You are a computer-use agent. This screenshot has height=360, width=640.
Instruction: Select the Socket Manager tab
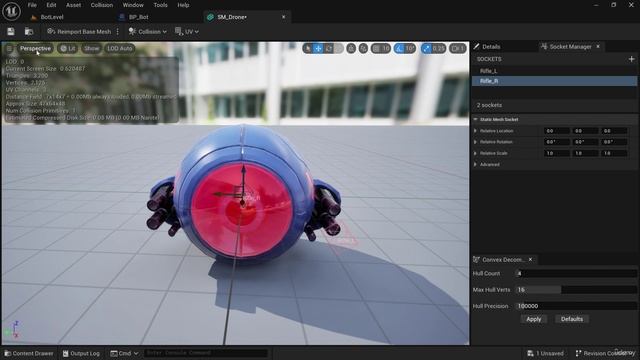point(570,47)
